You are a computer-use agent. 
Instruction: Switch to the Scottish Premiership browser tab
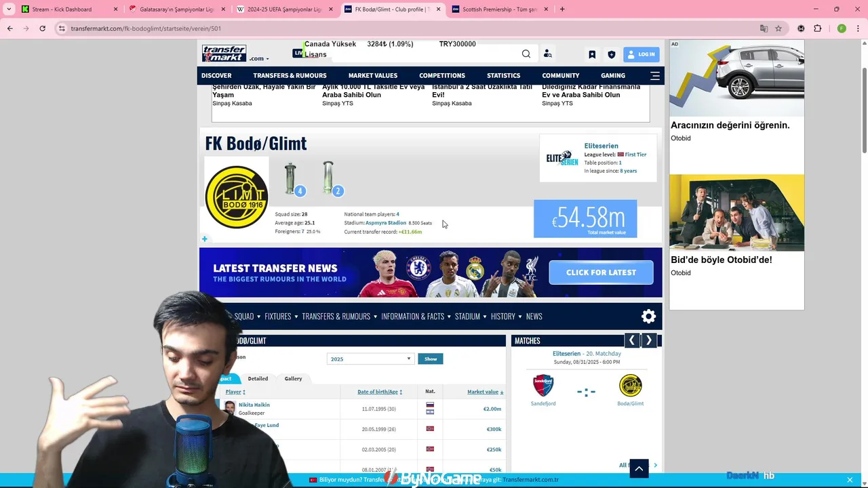499,9
